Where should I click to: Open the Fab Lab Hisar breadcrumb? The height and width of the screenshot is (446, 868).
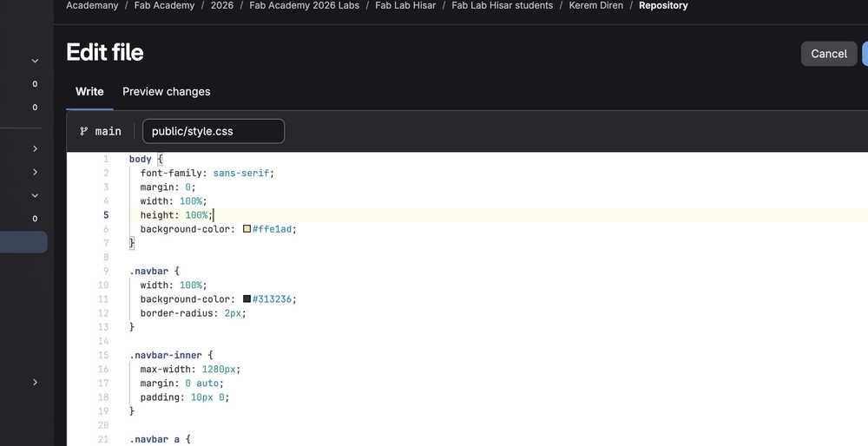tap(405, 5)
